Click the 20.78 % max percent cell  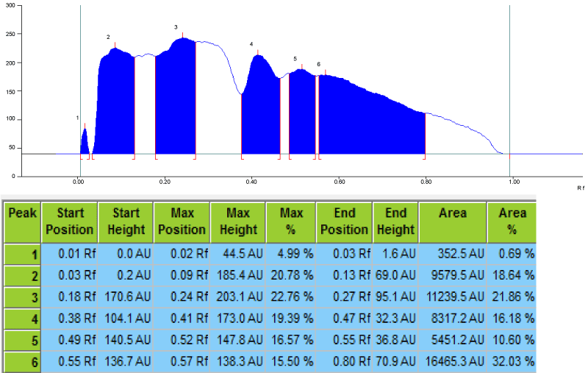coord(290,275)
